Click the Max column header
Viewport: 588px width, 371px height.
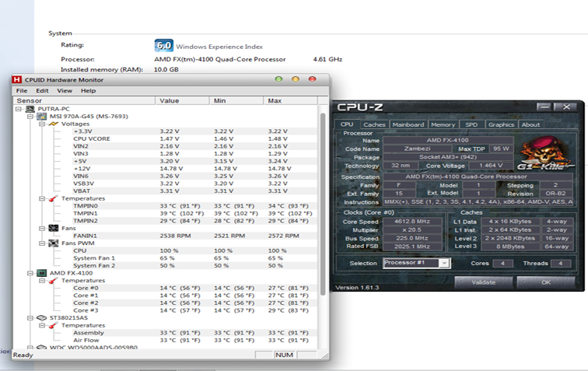(x=290, y=100)
